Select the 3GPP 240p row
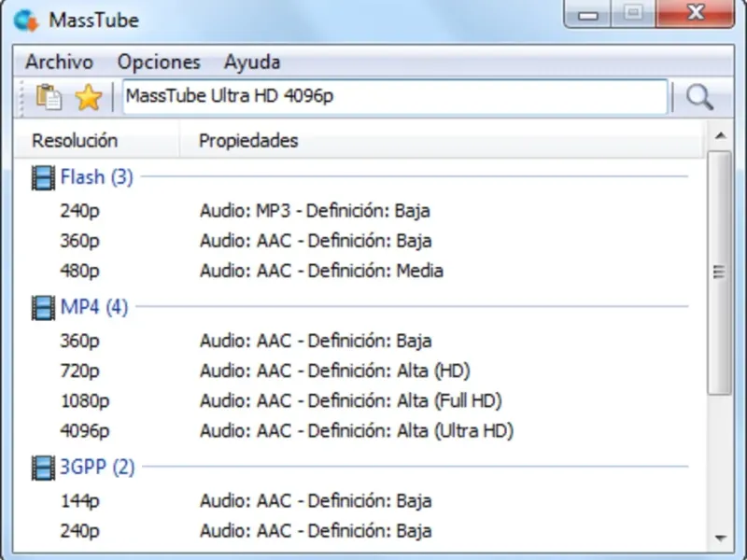 point(359,531)
